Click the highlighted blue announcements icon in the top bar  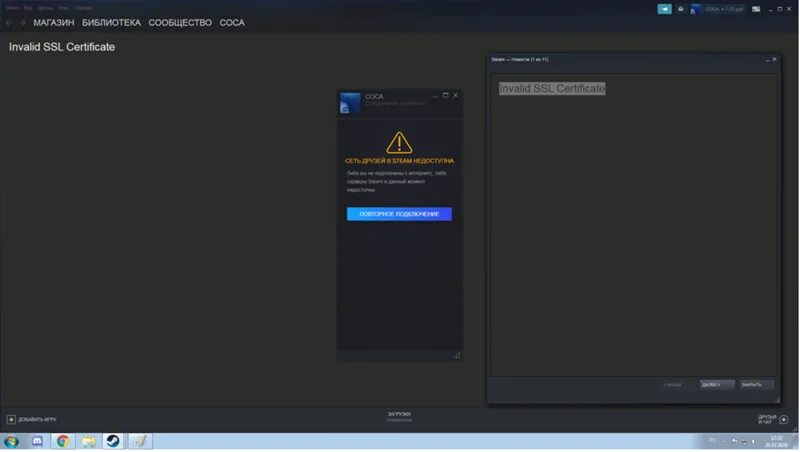coord(664,9)
